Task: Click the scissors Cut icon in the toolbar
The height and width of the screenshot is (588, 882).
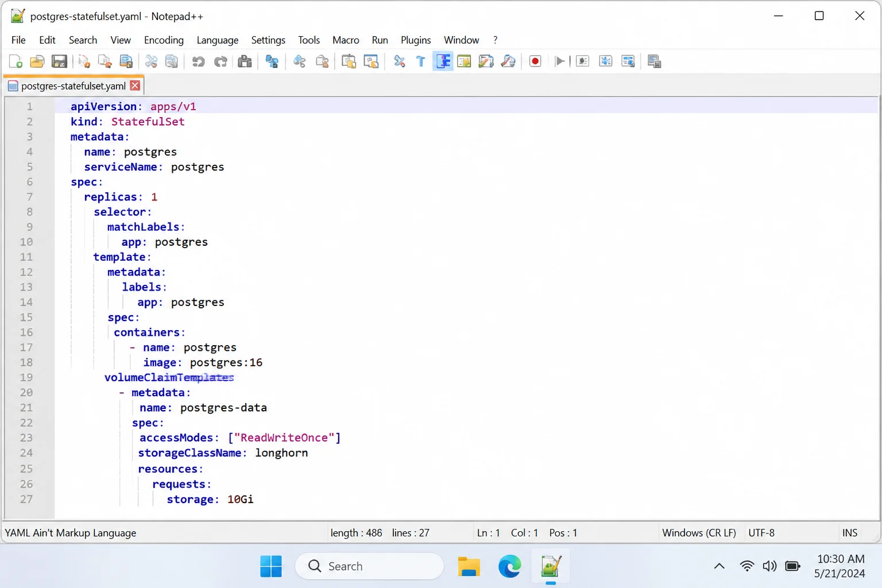Action: (151, 61)
